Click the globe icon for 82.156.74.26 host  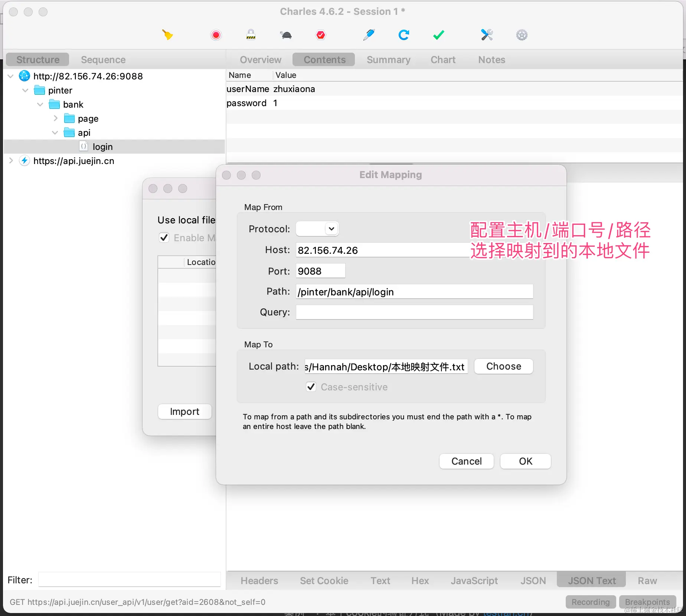coord(24,76)
